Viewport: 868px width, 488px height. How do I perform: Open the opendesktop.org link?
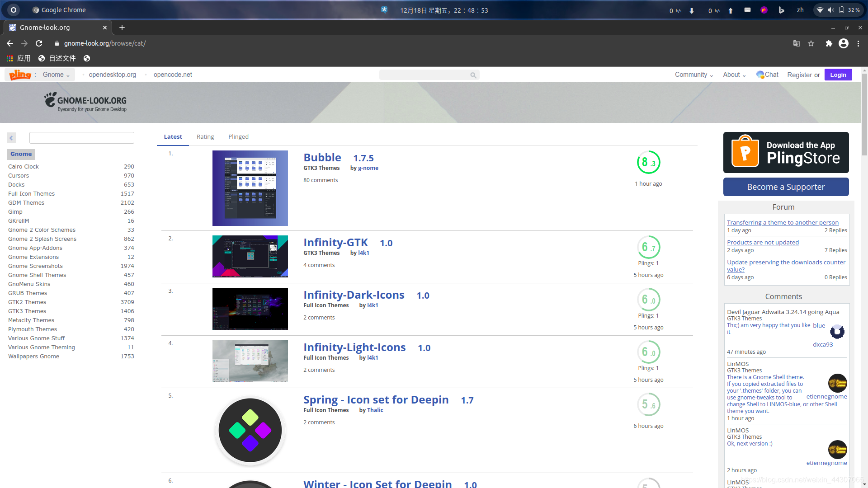tap(112, 75)
